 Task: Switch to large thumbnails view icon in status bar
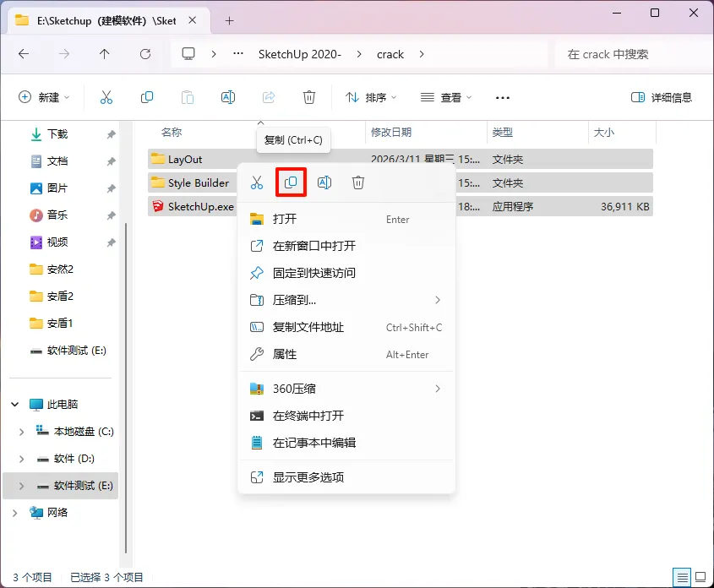point(700,577)
